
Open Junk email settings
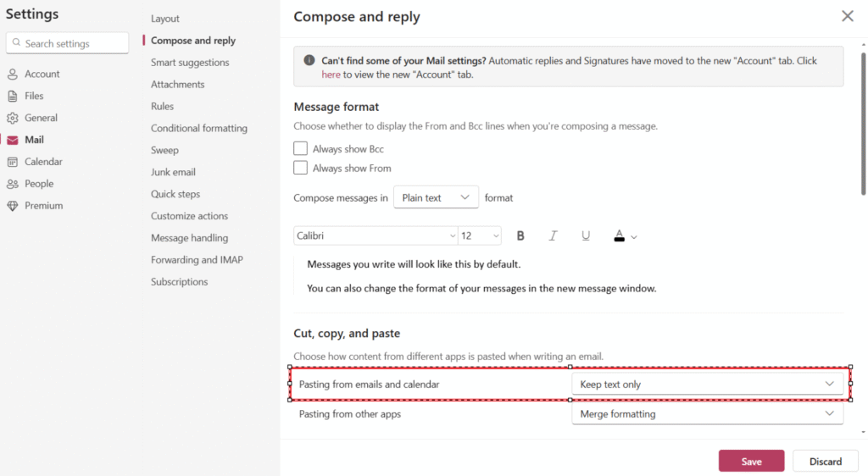pos(173,172)
